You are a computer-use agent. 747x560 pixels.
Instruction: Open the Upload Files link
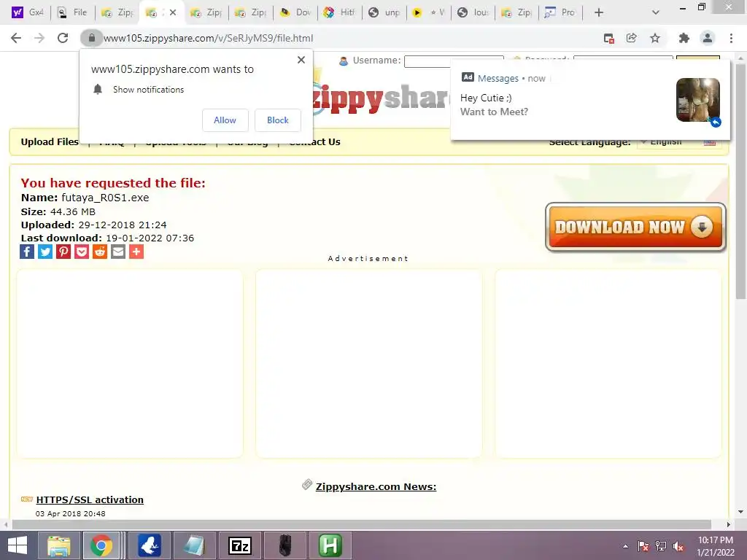click(x=50, y=142)
